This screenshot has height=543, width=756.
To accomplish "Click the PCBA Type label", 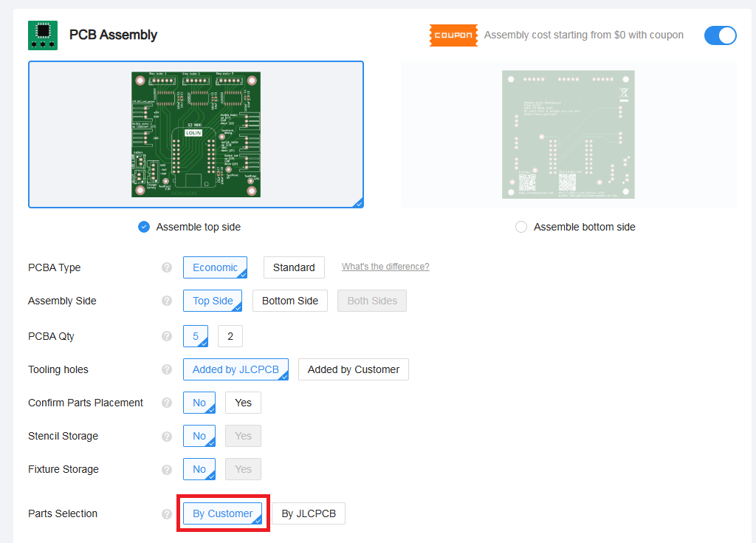I will [55, 267].
